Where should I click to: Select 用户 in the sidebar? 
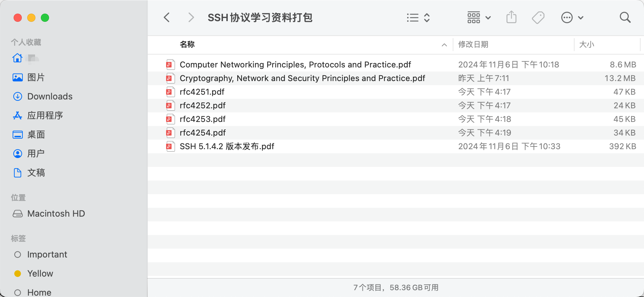(x=36, y=154)
